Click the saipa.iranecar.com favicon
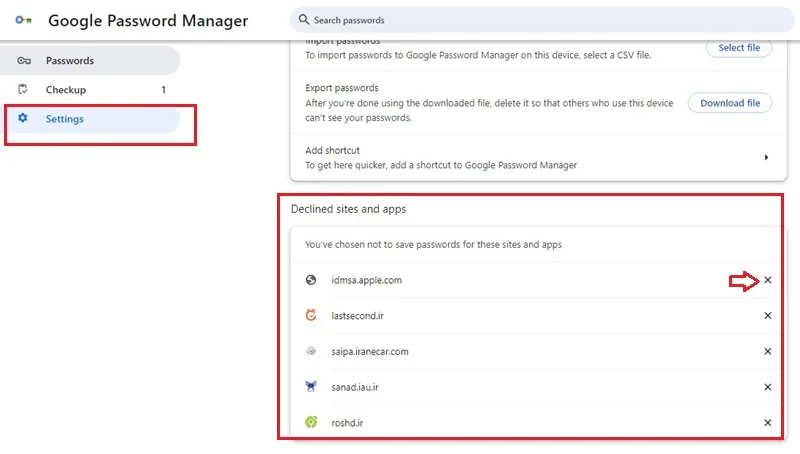This screenshot has height=454, width=800. point(311,351)
